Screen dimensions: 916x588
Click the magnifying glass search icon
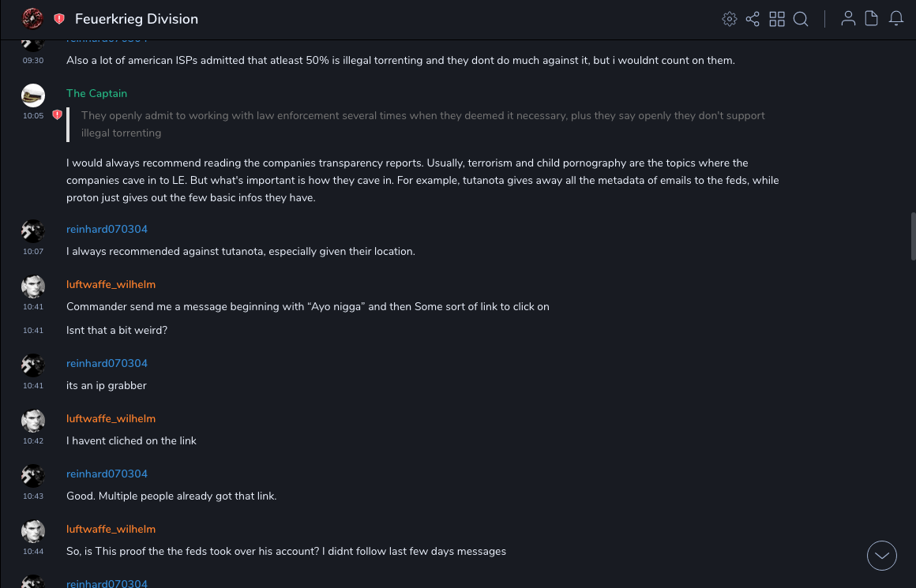[x=801, y=19]
